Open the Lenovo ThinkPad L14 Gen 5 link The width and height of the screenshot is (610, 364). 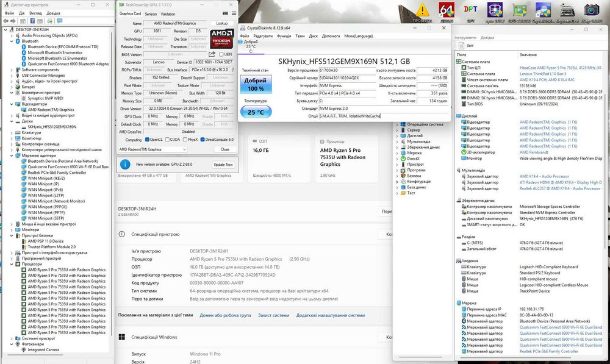(543, 74)
